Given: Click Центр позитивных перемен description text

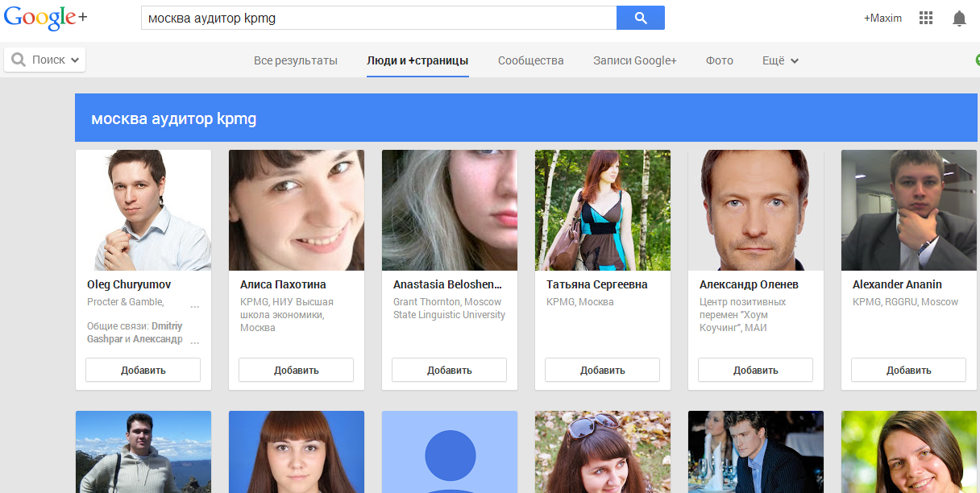Looking at the screenshot, I should point(742,315).
